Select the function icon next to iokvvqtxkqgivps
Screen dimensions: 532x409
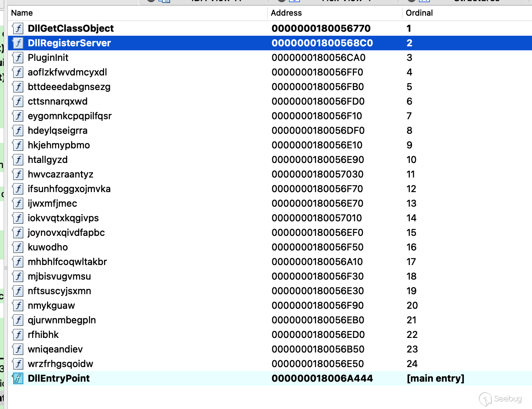pos(18,218)
